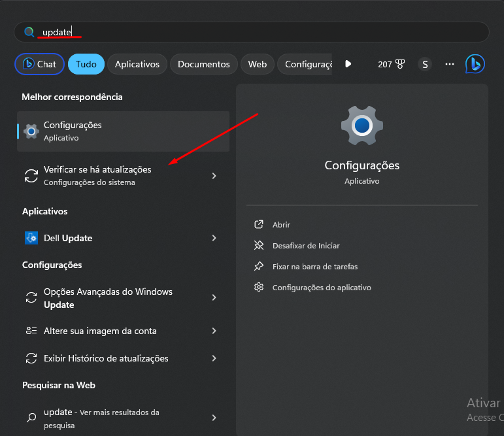Screen dimensions: 504x436
Task: Expand the Verificar se há atualizações chevron
Action: (x=214, y=176)
